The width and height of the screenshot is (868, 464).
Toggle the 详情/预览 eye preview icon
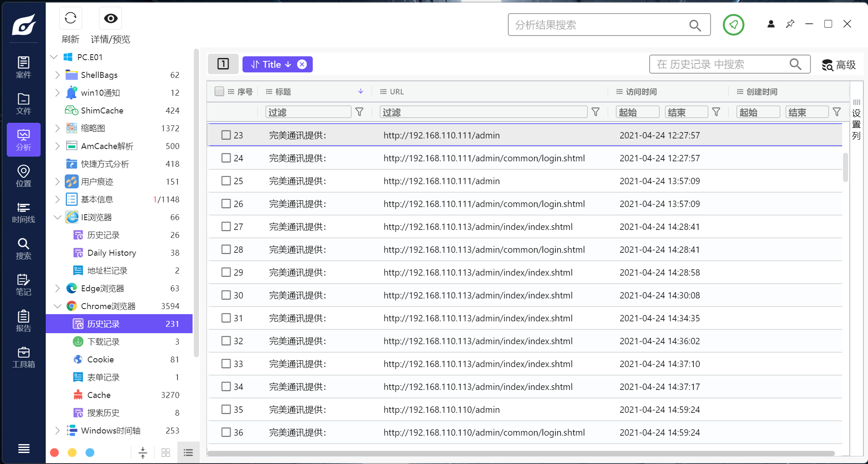pos(110,18)
